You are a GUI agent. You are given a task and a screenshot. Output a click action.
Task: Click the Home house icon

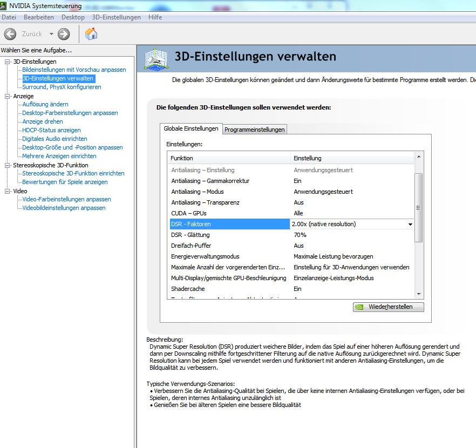click(x=91, y=33)
